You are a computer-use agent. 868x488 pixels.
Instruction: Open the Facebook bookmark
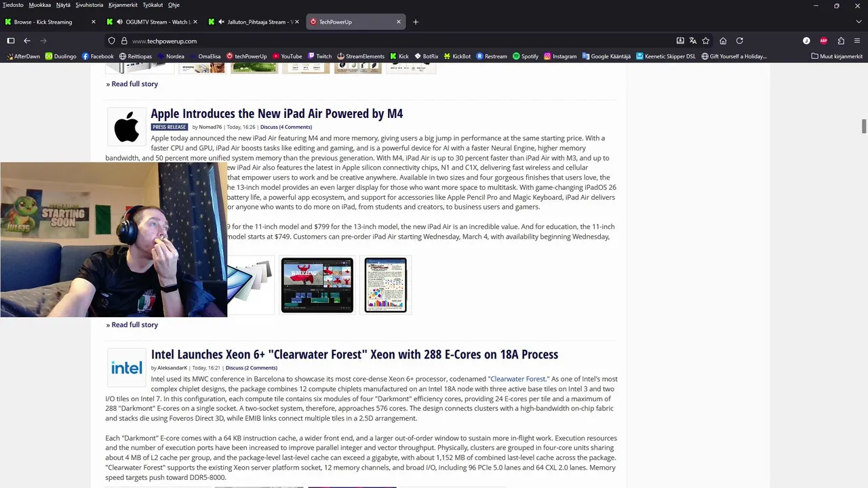coord(98,56)
